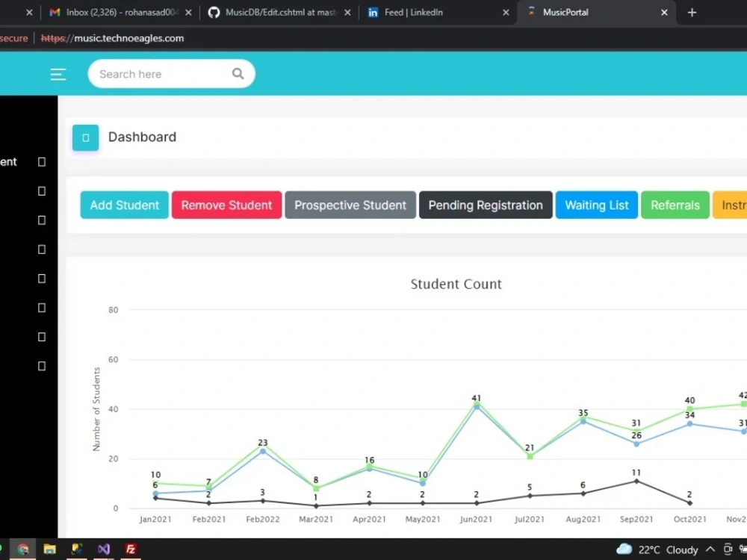
Task: Click the orange Instr button
Action: (x=730, y=205)
